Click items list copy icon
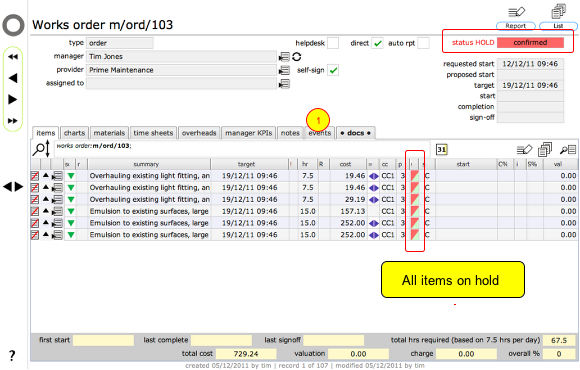This screenshot has width=580, height=370. [x=545, y=149]
